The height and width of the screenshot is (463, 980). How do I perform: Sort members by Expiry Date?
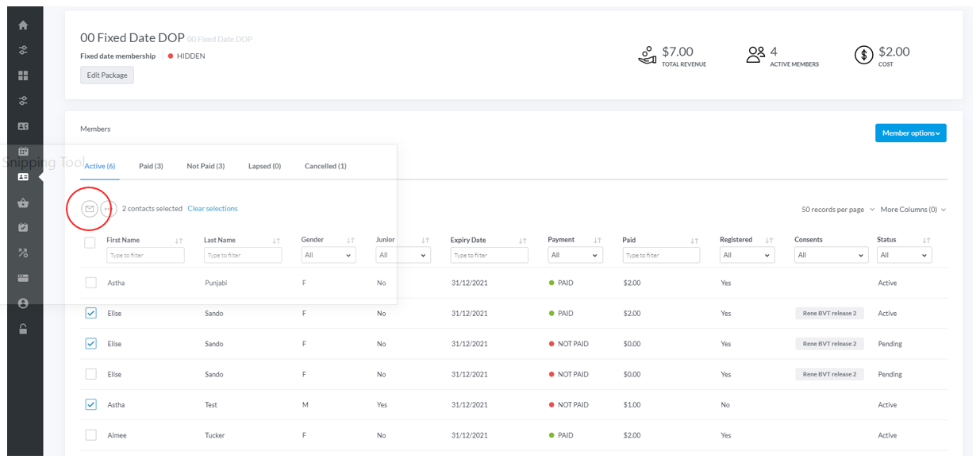[x=523, y=241]
